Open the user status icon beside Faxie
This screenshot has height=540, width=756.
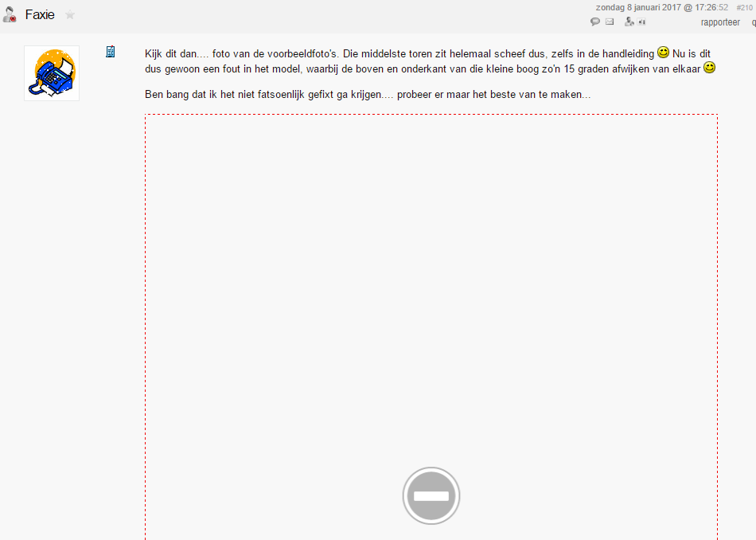10,14
